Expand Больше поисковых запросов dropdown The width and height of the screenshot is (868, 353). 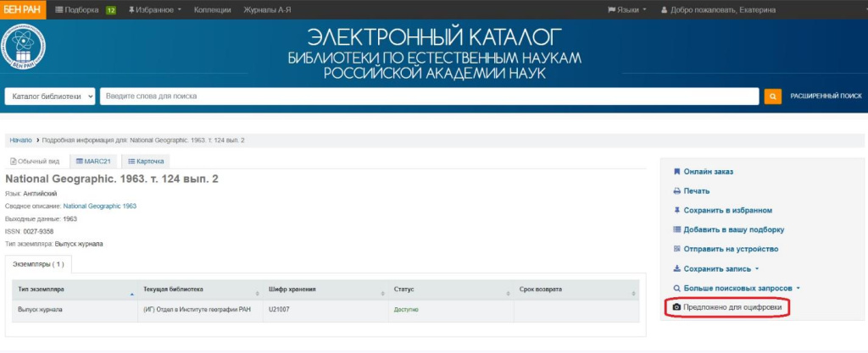(x=742, y=289)
